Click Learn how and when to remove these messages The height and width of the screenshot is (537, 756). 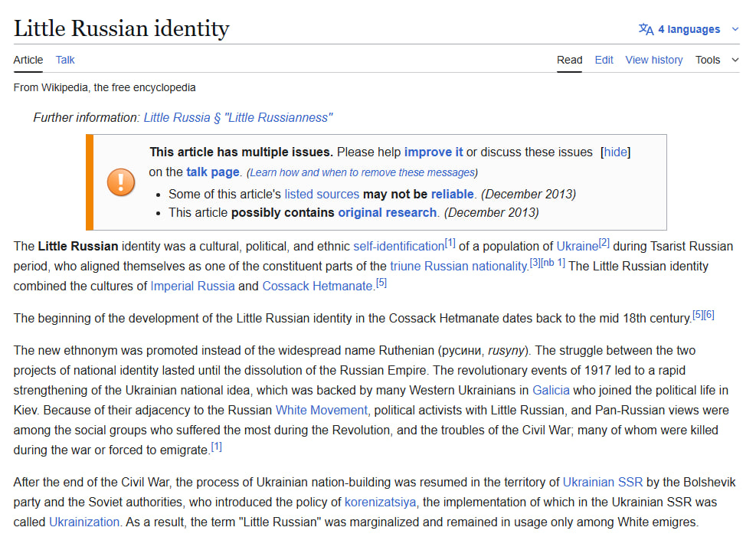pos(362,172)
